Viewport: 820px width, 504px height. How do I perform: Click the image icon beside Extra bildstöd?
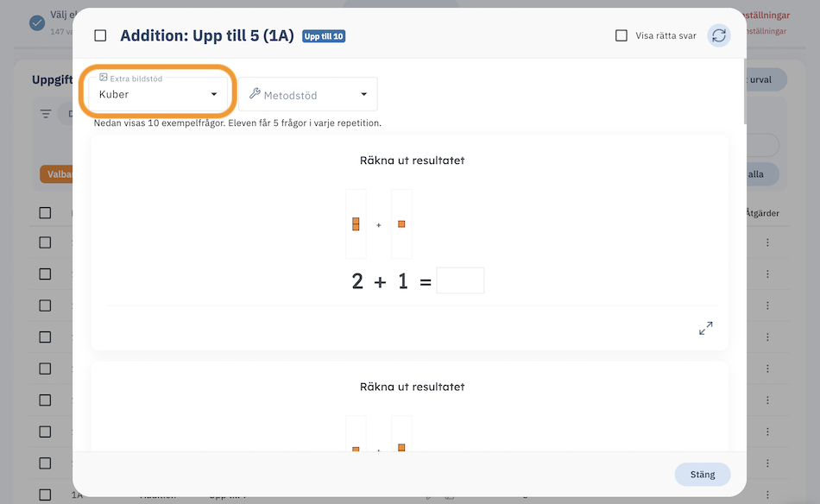pos(103,78)
